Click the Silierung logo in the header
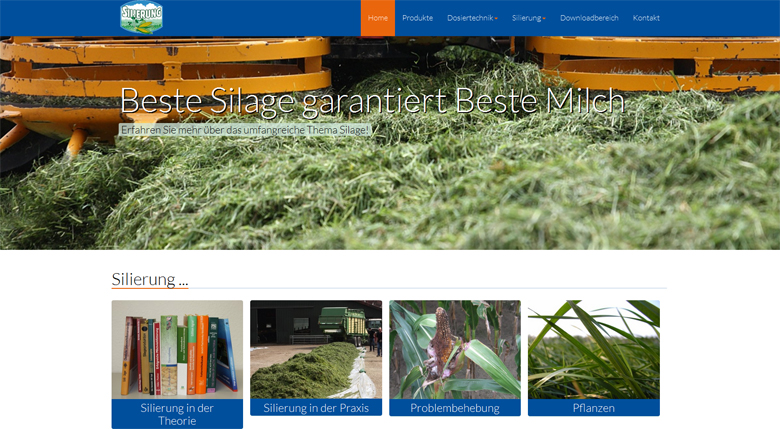Viewport: 780px width, 429px height. coord(141,17)
